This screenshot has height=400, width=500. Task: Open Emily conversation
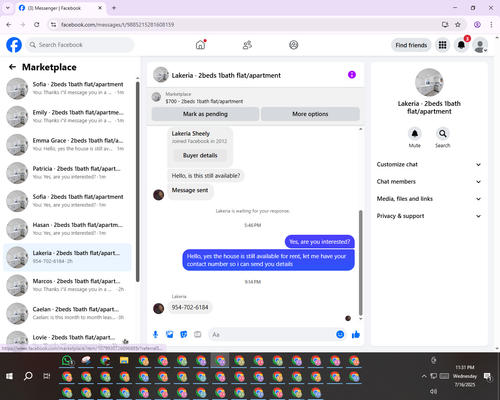68,116
